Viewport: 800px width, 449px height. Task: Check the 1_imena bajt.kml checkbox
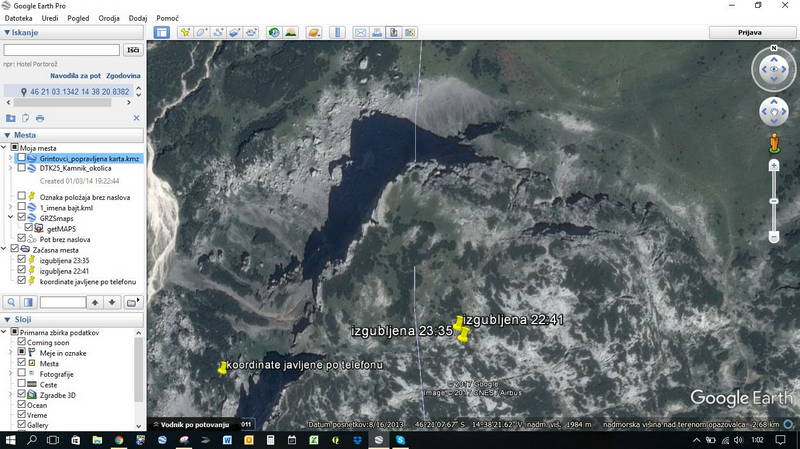21,207
